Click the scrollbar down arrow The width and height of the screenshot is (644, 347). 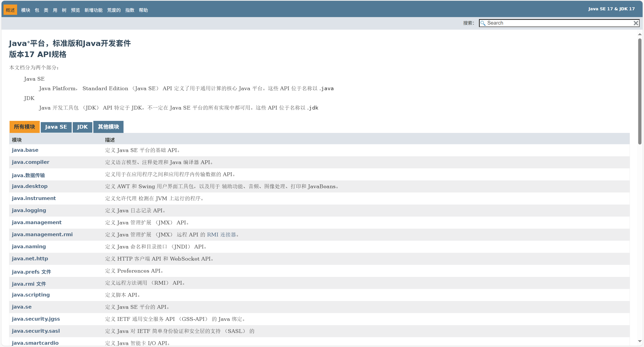tap(640, 341)
